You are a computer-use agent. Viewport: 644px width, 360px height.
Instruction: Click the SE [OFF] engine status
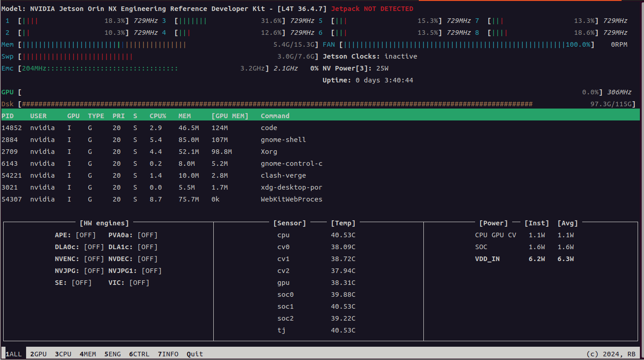[x=73, y=283]
